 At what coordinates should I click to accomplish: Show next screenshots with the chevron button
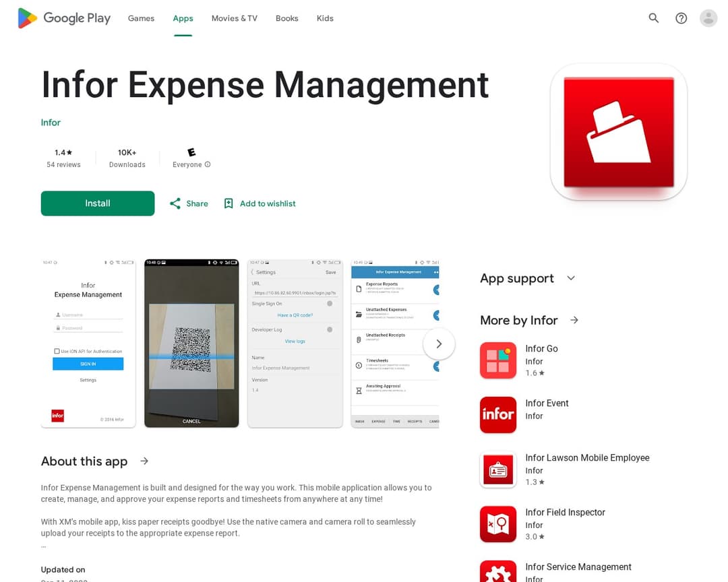coord(439,344)
